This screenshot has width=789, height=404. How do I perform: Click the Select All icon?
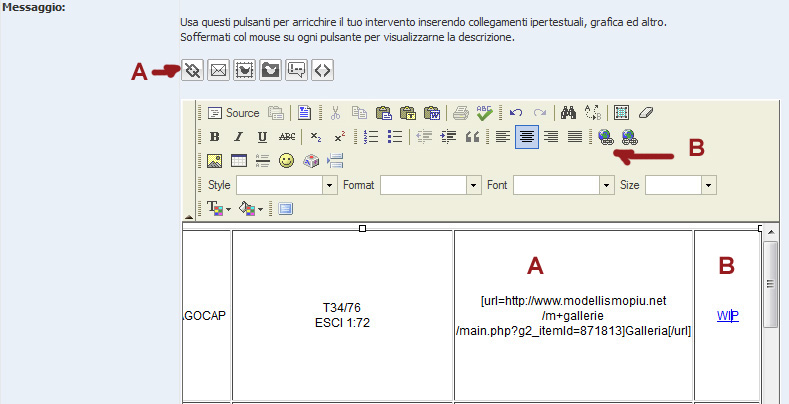[621, 113]
